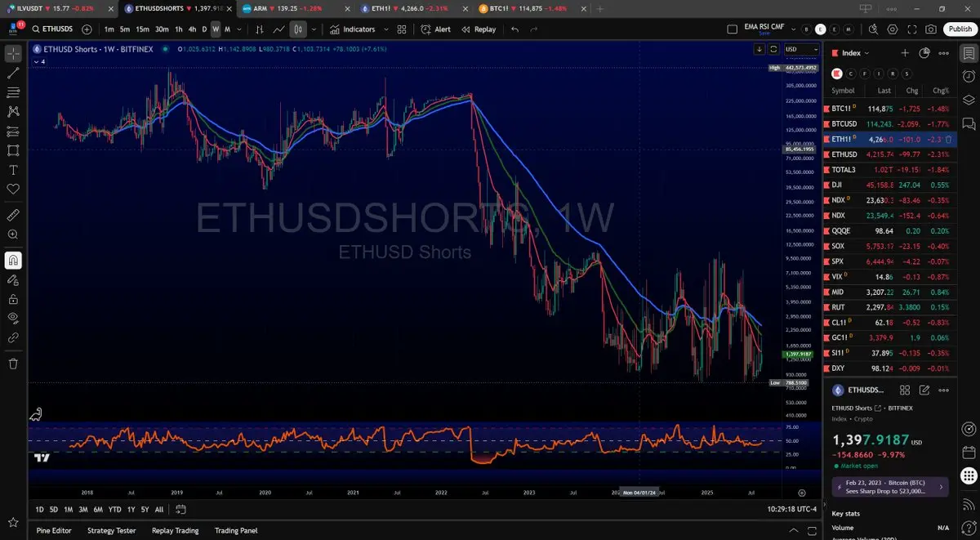Click the Publish button

[959, 29]
